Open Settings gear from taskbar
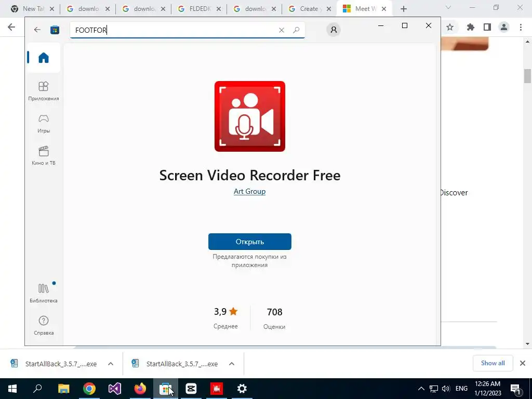Viewport: 532px width, 399px height. click(242, 389)
